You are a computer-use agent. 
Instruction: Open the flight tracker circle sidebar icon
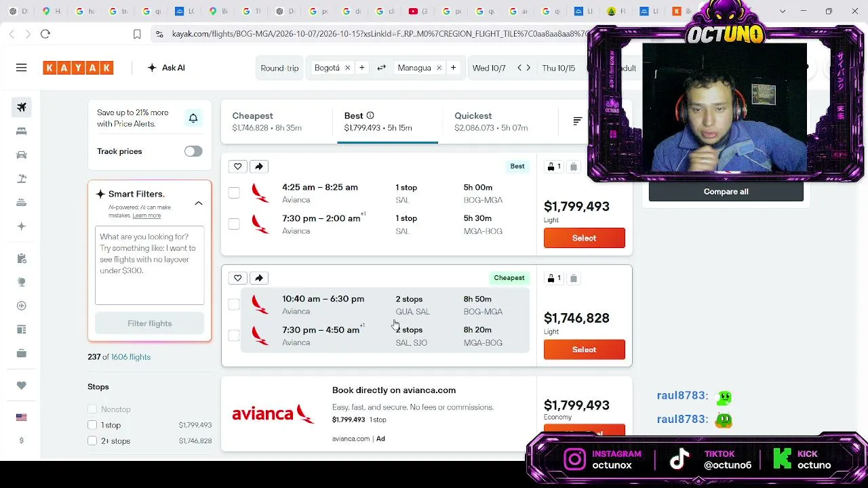pos(22,306)
